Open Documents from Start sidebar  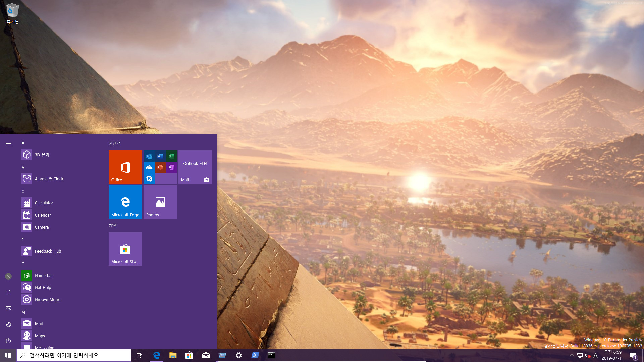tap(8, 292)
